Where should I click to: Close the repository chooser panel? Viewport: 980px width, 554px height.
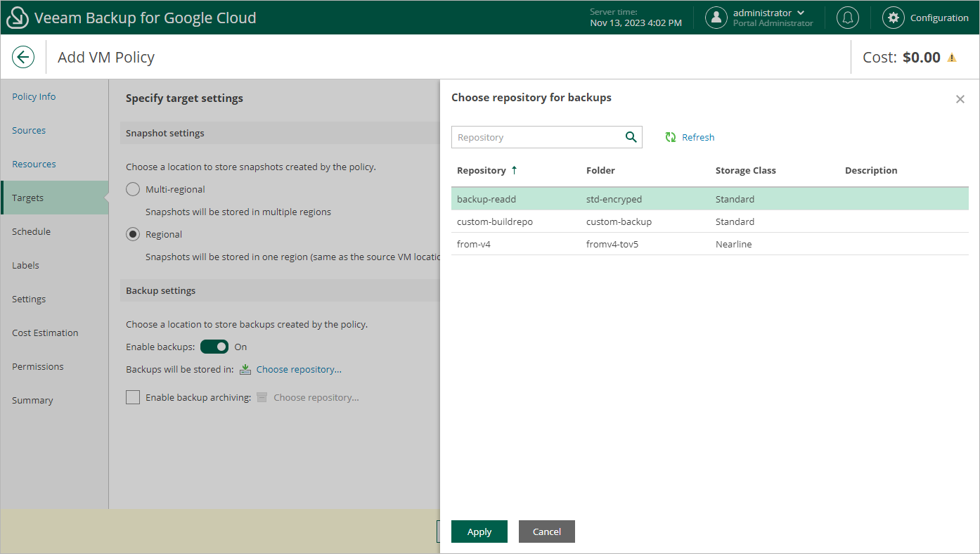(960, 99)
